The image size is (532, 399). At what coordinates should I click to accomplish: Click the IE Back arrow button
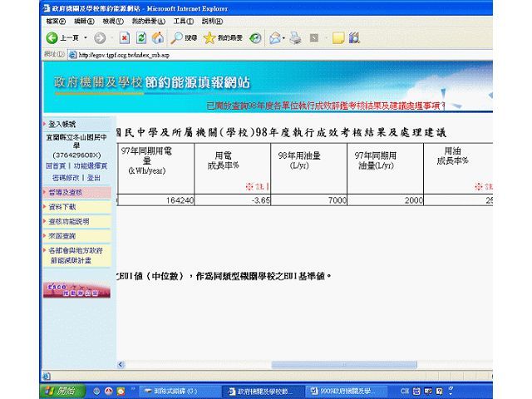click(x=52, y=38)
